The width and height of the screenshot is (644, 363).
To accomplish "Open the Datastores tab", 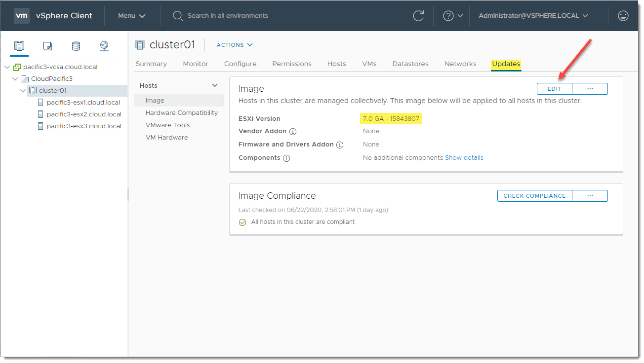I will (x=410, y=64).
